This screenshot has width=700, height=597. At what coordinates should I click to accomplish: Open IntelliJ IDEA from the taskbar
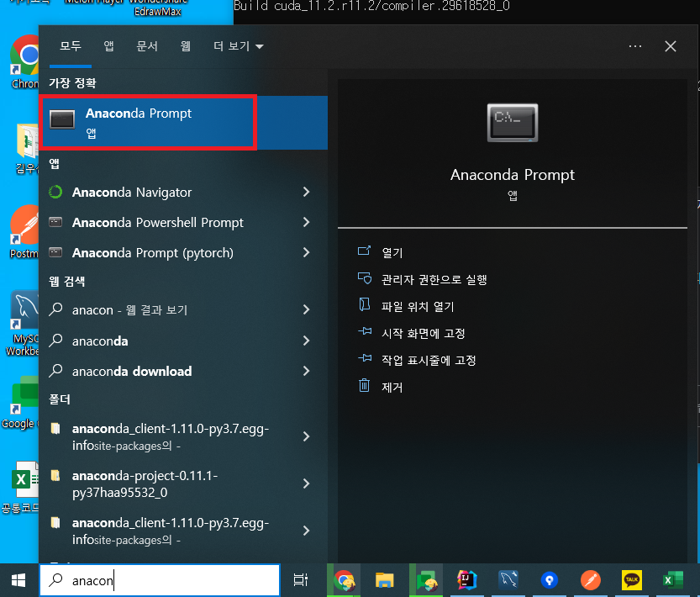(x=467, y=580)
